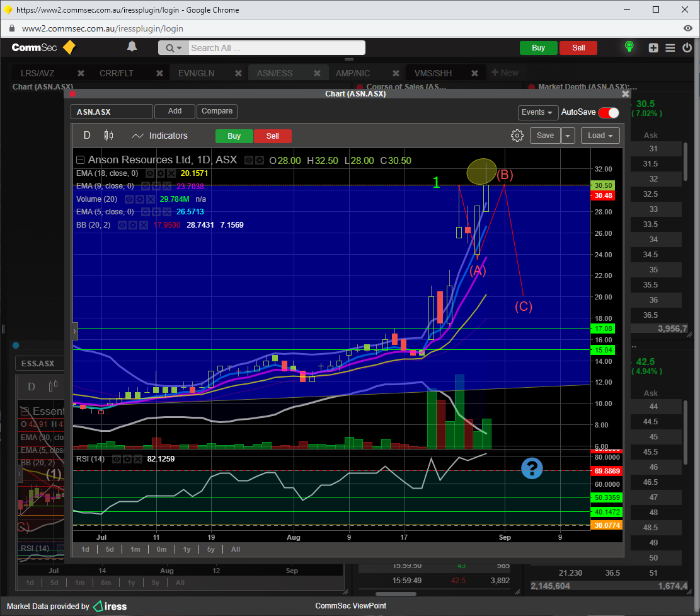Toggle visibility of EMA (5, close, 0)
700x616 pixels.
[x=146, y=212]
